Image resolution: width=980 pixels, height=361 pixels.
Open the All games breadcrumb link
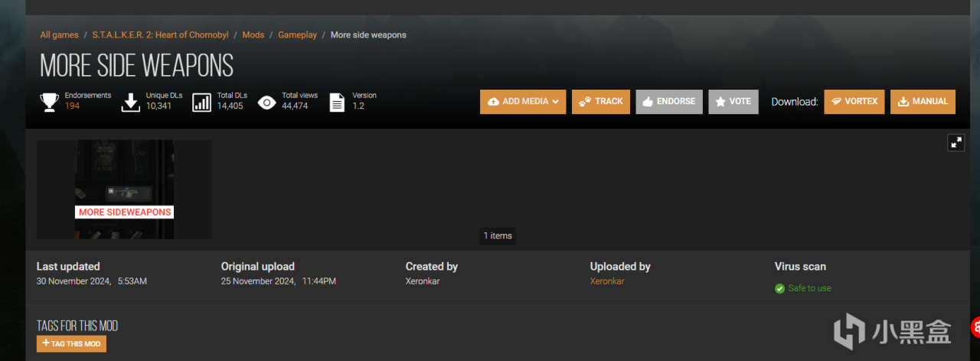60,35
